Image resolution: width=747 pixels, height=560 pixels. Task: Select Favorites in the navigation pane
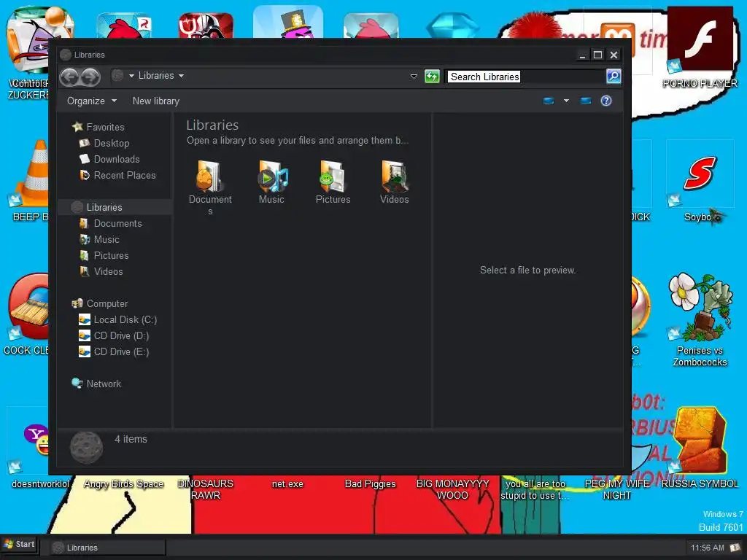105,127
